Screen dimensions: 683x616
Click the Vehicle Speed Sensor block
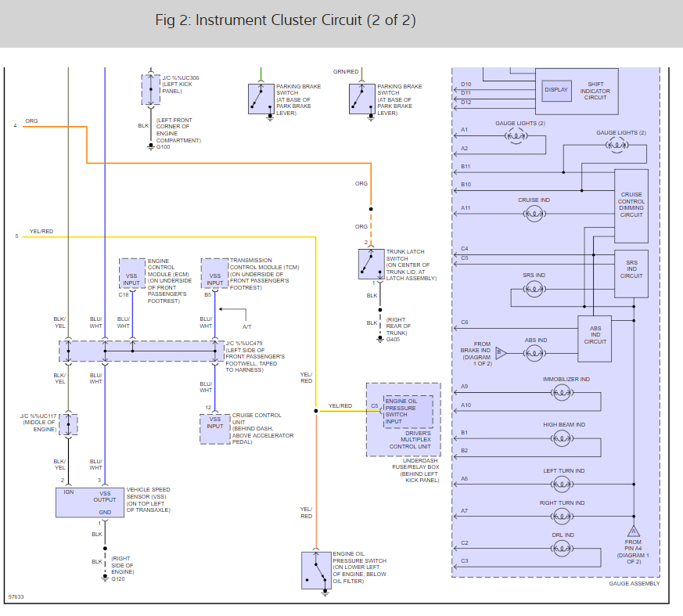90,503
